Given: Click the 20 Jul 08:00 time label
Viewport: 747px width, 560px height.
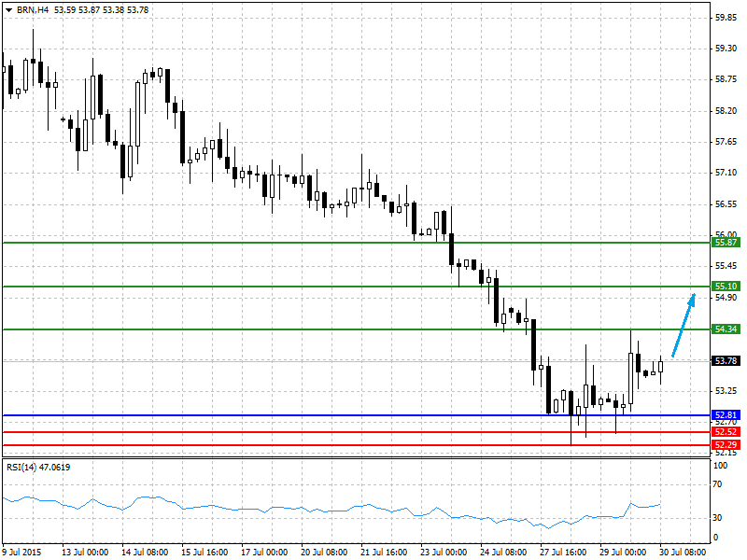Looking at the screenshot, I should click(324, 552).
